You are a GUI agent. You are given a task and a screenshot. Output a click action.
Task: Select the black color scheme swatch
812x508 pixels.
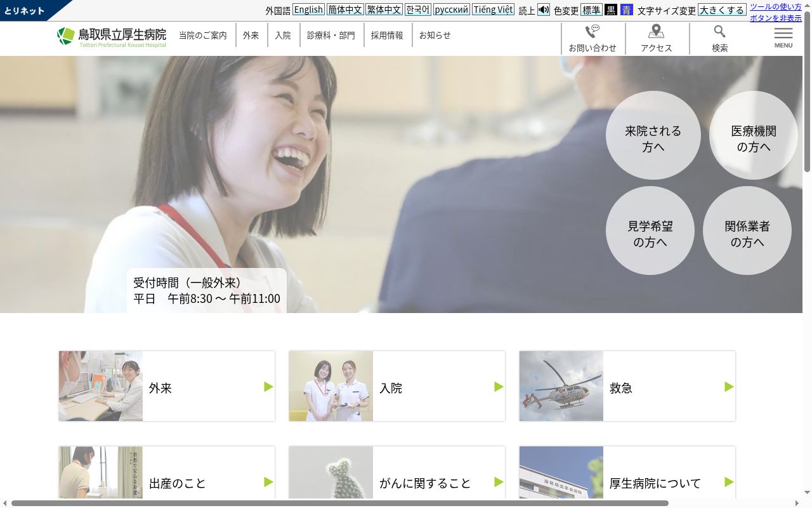coord(611,10)
